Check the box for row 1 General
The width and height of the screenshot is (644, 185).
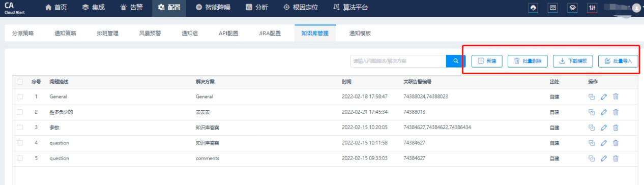[20, 97]
